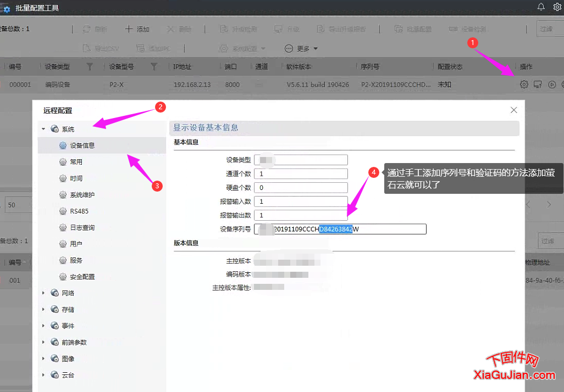The height and width of the screenshot is (392, 564).
Task: Click the 通道个数 input field
Action: [x=301, y=174]
